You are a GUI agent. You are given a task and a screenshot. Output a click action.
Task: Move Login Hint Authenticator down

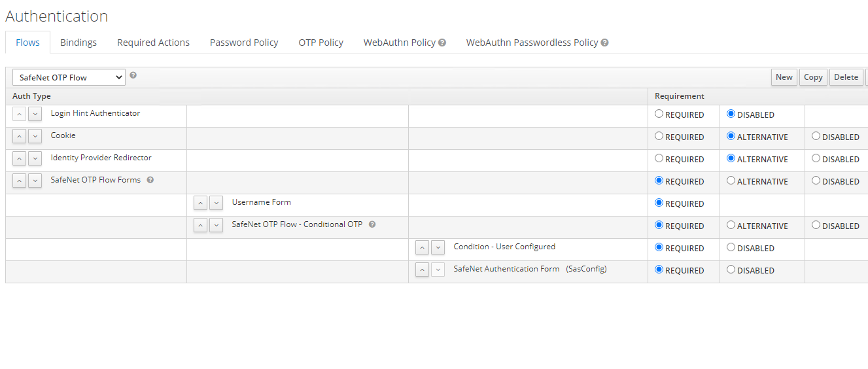click(35, 114)
